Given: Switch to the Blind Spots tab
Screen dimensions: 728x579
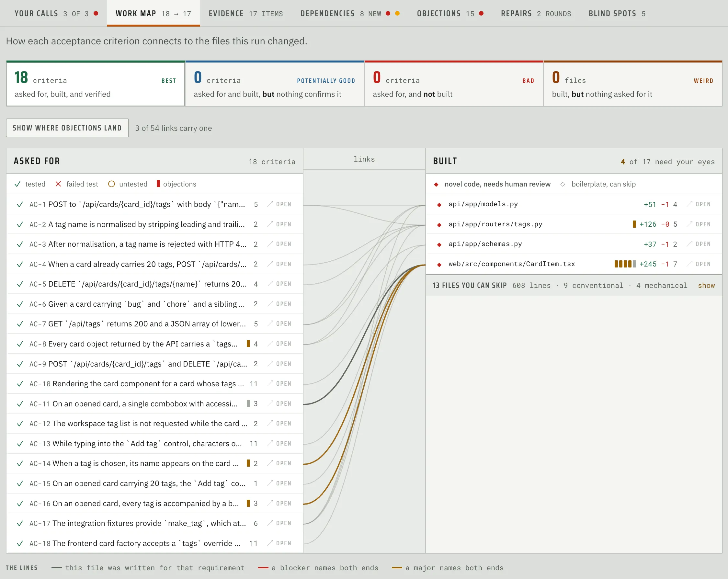Looking at the screenshot, I should (617, 14).
